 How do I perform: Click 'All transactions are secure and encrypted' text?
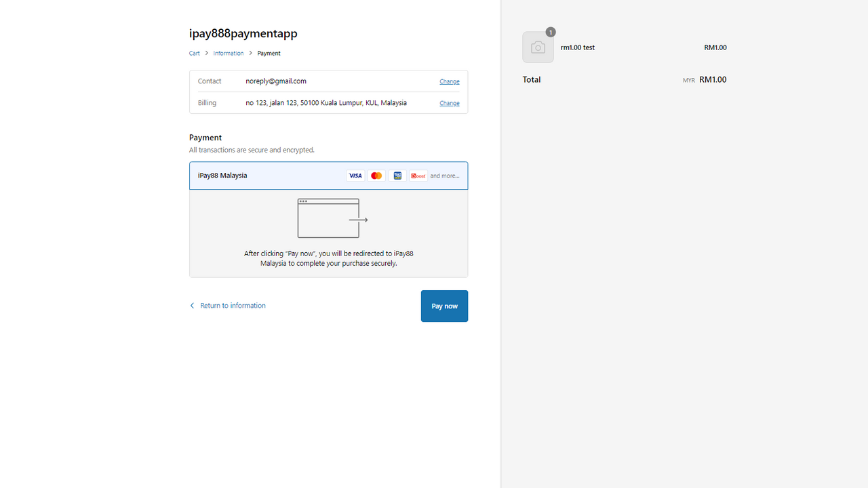(x=252, y=150)
